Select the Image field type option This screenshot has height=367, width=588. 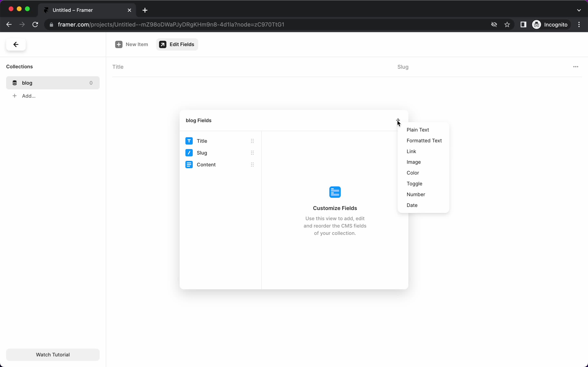[x=414, y=162]
